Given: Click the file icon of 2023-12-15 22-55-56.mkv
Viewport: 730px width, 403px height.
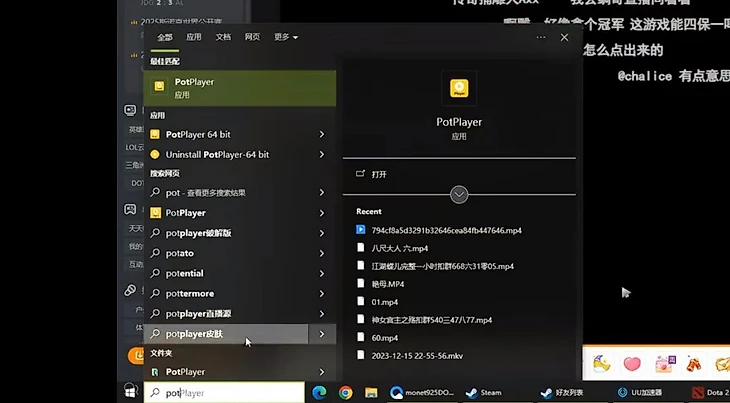Looking at the screenshot, I should tap(360, 355).
